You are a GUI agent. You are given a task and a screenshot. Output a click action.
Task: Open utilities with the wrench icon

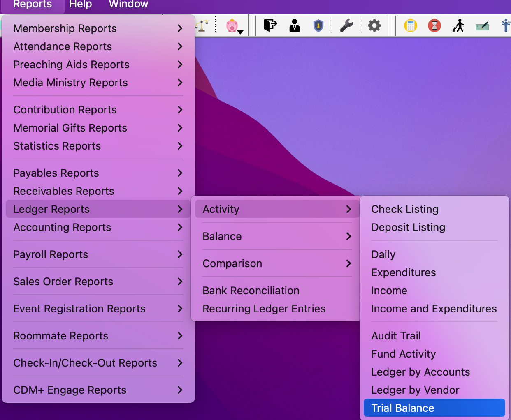[x=347, y=25]
